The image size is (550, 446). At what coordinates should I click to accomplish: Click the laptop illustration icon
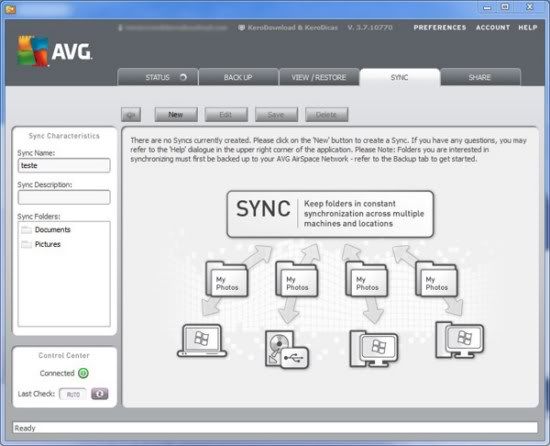pos(202,341)
